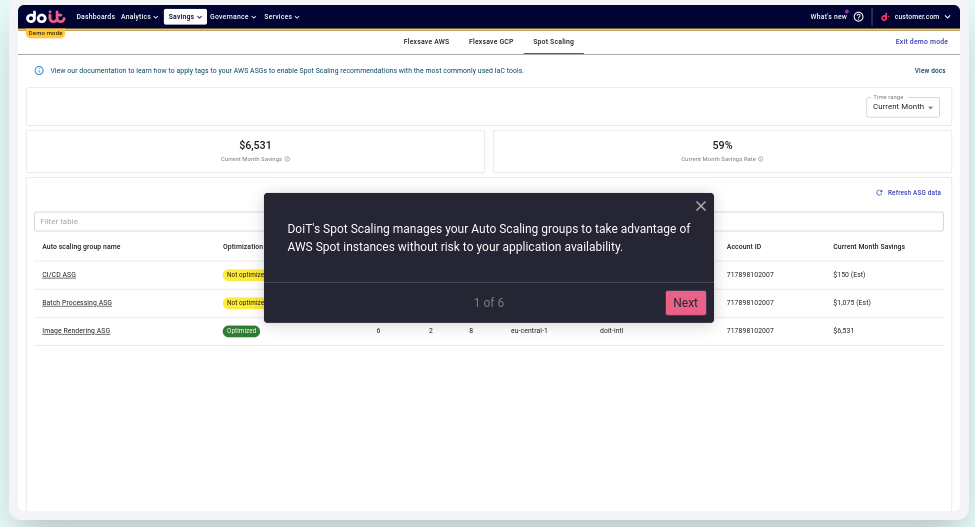The image size is (975, 527).
Task: Click Next in the tour popup
Action: click(x=685, y=303)
